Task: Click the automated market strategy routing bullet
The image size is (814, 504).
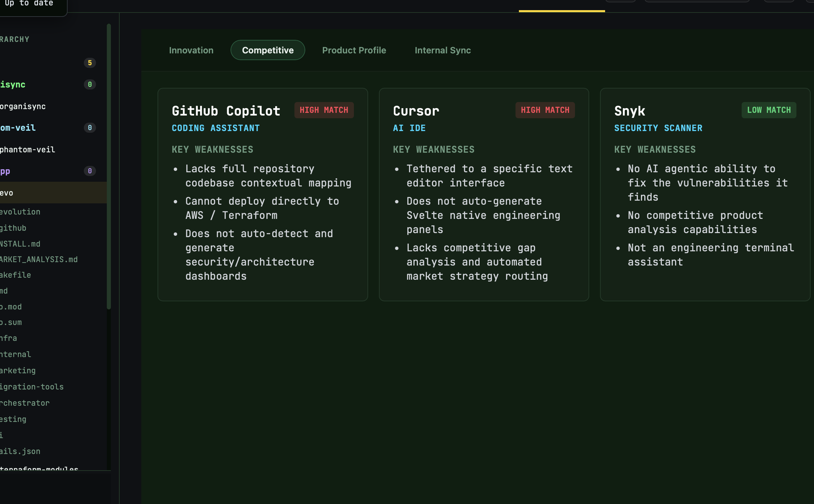Action: pyautogui.click(x=477, y=262)
